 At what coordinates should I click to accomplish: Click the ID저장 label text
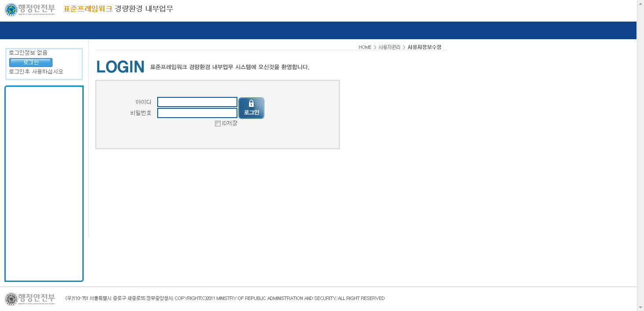[x=229, y=123]
